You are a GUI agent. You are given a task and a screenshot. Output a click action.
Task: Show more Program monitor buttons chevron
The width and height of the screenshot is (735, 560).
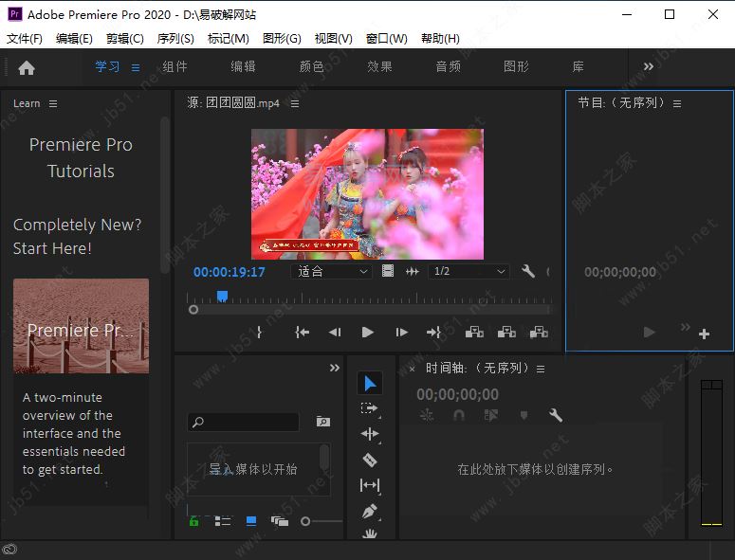(685, 326)
